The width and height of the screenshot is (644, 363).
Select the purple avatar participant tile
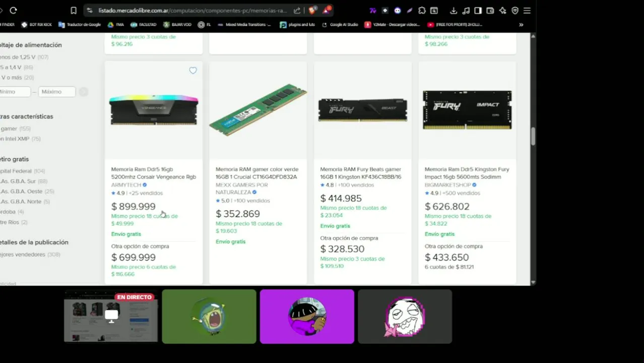click(x=307, y=317)
